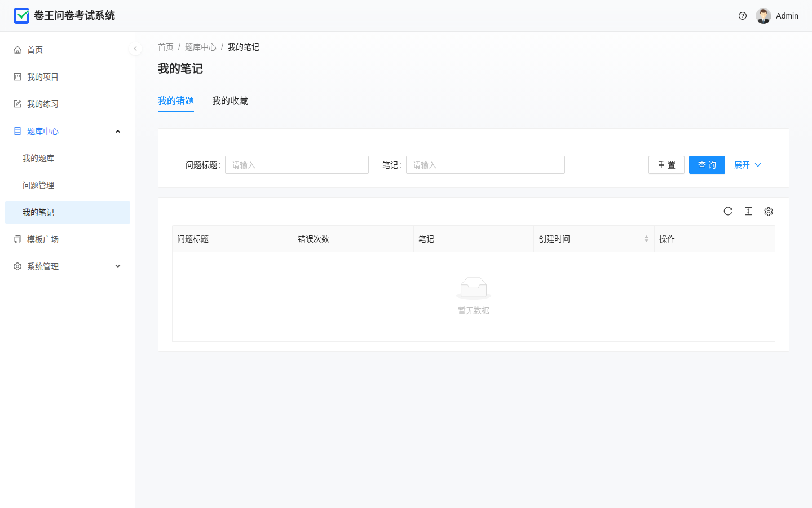Go to 题库中心 breadcrumb link

201,47
